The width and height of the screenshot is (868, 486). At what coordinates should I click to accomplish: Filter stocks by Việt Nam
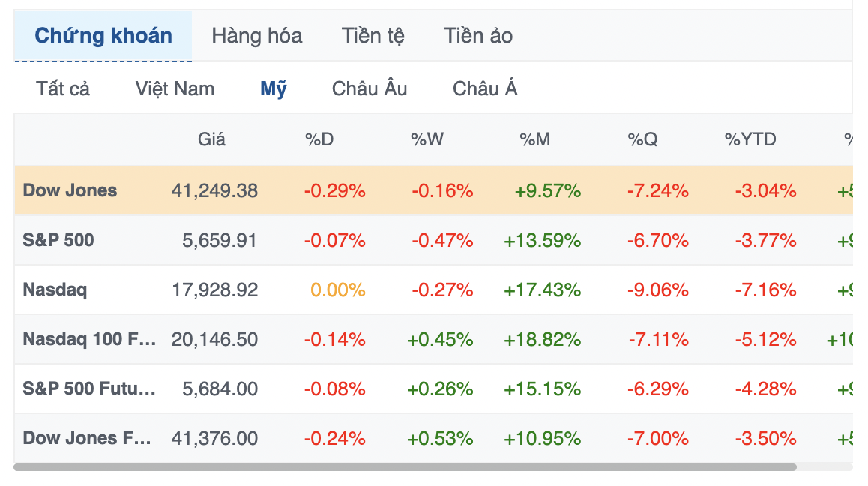click(x=175, y=88)
